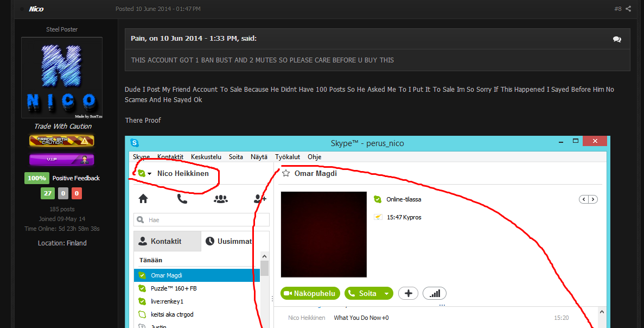Click the left arrow of profile pager
The width and height of the screenshot is (644, 328).
click(x=584, y=199)
